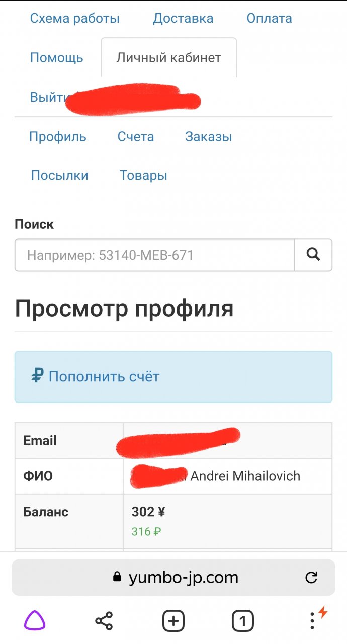The height and width of the screenshot is (644, 347).
Task: View the Посылки section
Action: tap(60, 175)
